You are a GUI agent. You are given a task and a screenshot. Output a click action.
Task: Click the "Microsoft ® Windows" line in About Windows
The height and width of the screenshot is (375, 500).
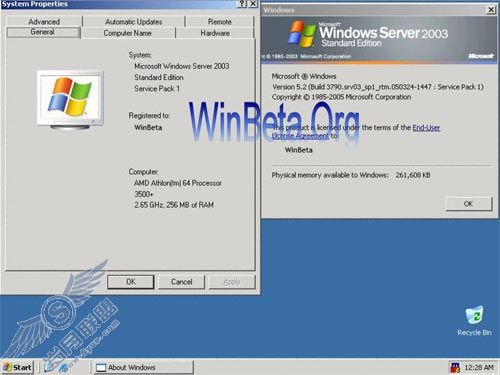click(304, 76)
